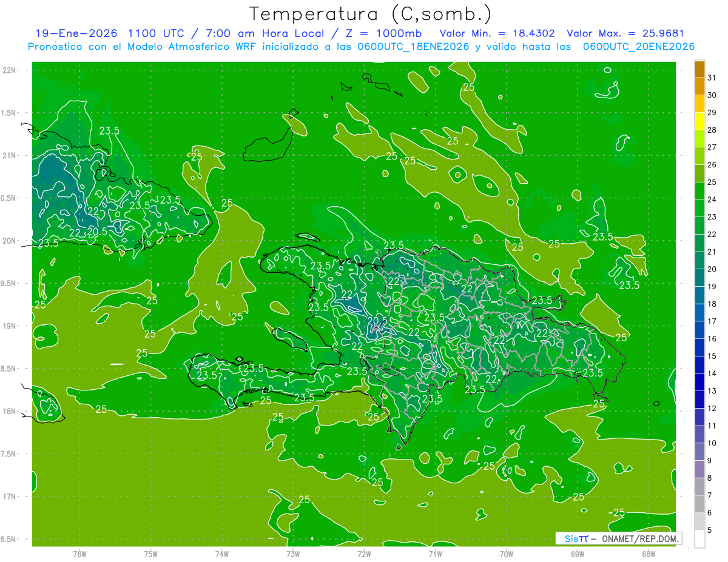Click the 'Valor Min. = 18.4302' text
The height and width of the screenshot is (562, 728).
[497, 33]
